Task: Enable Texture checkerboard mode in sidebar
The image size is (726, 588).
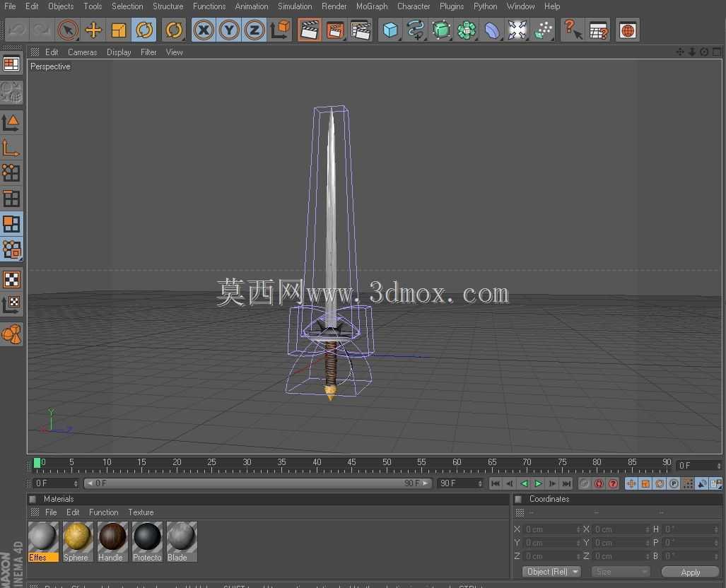Action: 11,279
